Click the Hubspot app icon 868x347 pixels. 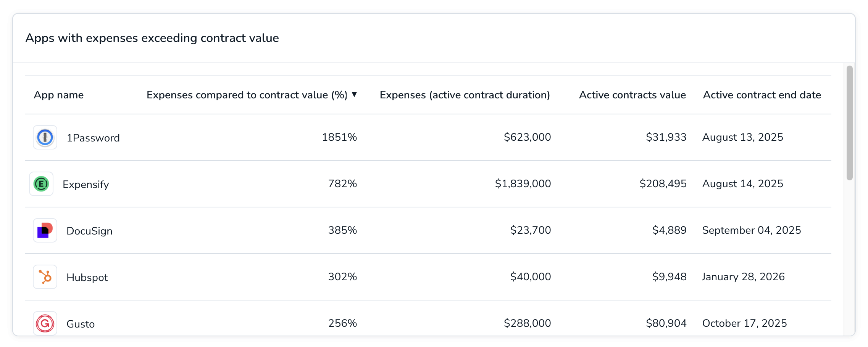coord(45,277)
